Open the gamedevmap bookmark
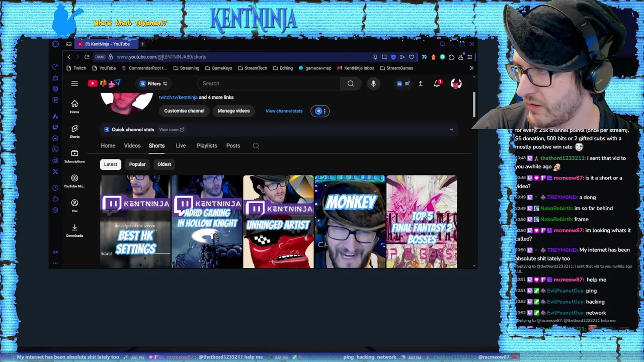 315,68
